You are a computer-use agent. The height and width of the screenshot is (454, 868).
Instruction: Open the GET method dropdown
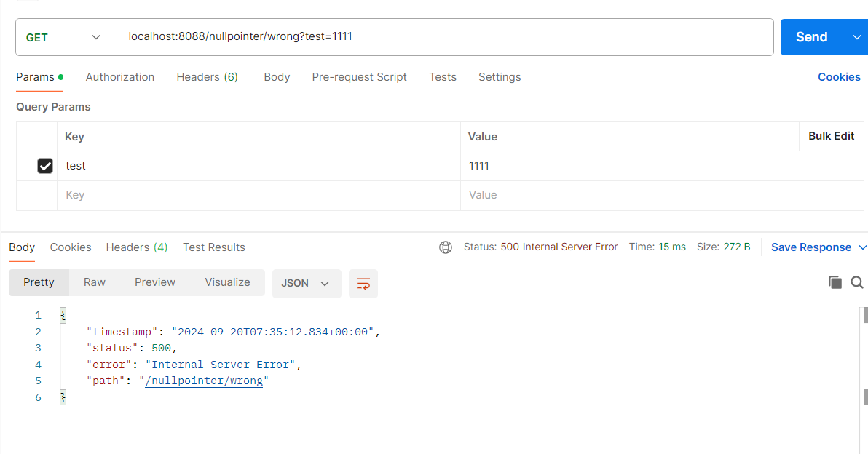point(64,37)
